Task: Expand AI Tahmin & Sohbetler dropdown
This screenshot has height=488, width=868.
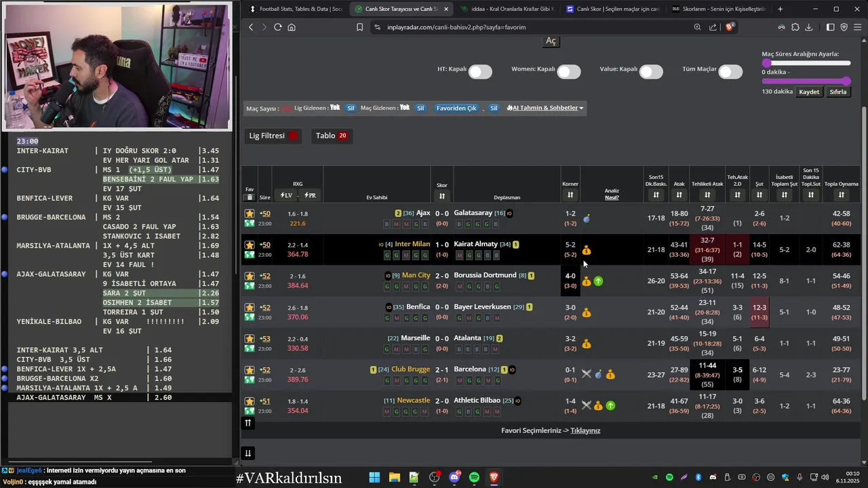Action: pyautogui.click(x=545, y=108)
